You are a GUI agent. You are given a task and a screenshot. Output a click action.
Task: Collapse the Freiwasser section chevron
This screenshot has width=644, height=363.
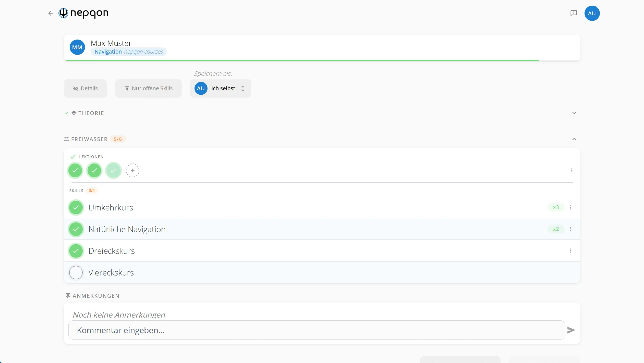click(x=574, y=139)
